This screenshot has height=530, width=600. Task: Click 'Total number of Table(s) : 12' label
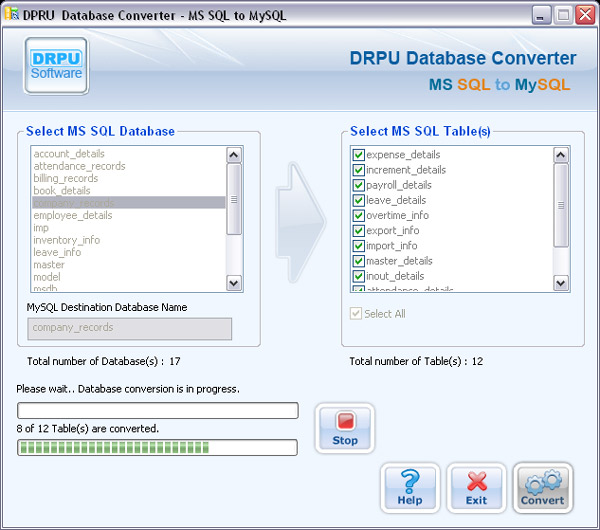click(416, 361)
